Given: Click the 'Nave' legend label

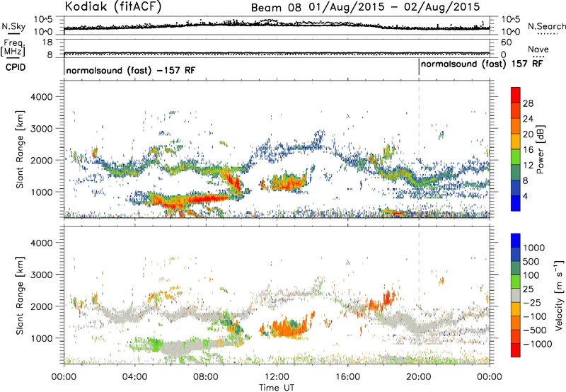Looking at the screenshot, I should pyautogui.click(x=538, y=50).
